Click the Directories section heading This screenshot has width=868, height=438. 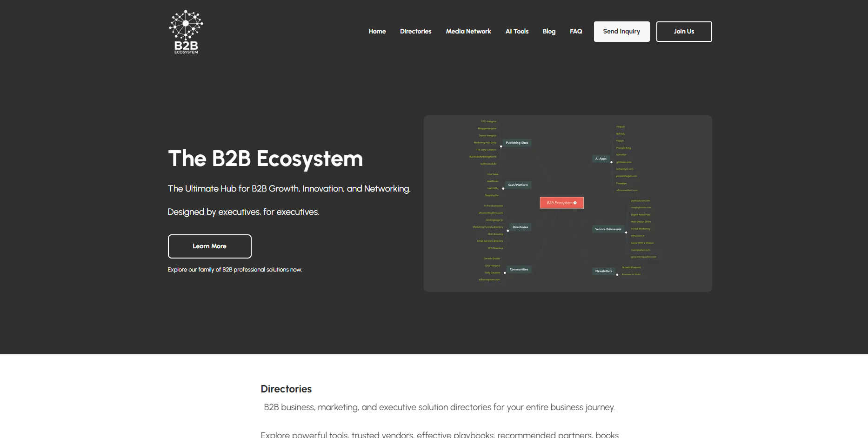click(286, 389)
